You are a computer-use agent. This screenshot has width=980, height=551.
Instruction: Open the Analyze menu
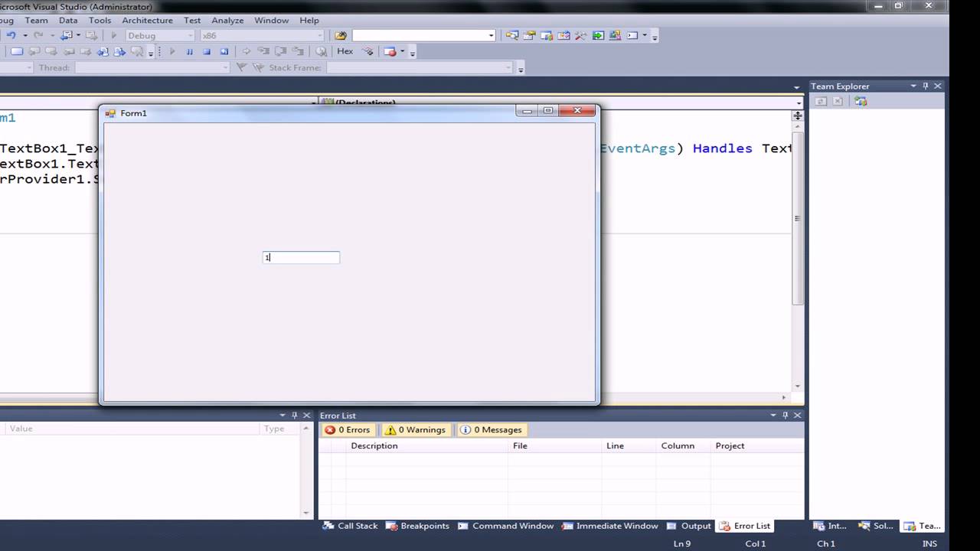click(x=227, y=20)
